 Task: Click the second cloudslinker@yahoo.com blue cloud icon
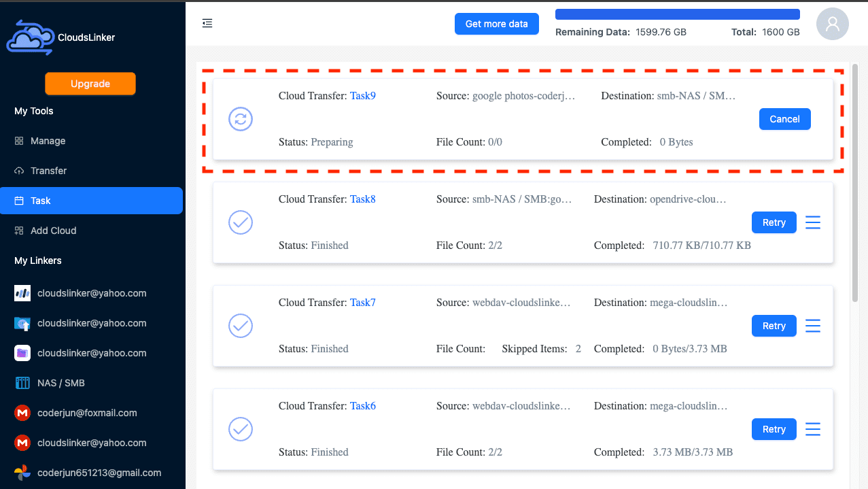[22, 323]
